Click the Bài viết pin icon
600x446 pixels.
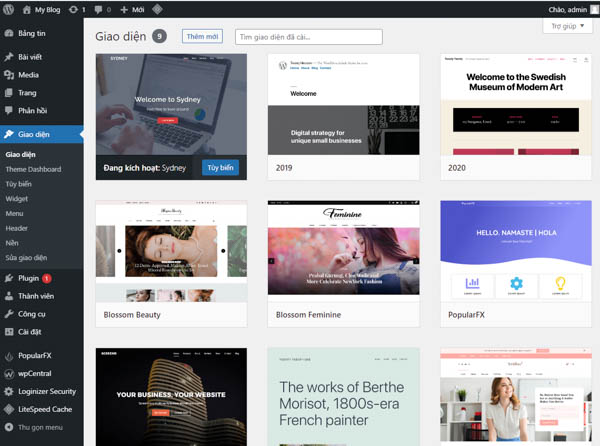point(9,57)
